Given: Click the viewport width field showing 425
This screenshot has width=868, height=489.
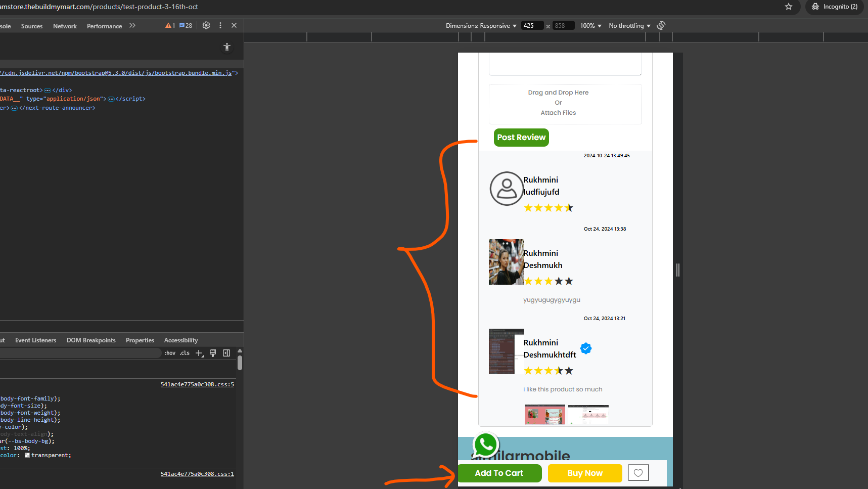Looking at the screenshot, I should coord(532,26).
